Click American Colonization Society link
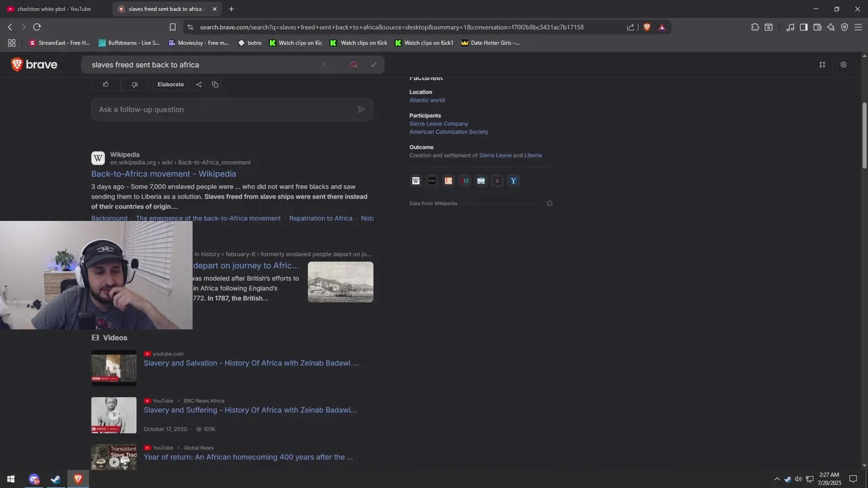This screenshot has height=488, width=868. [x=449, y=132]
